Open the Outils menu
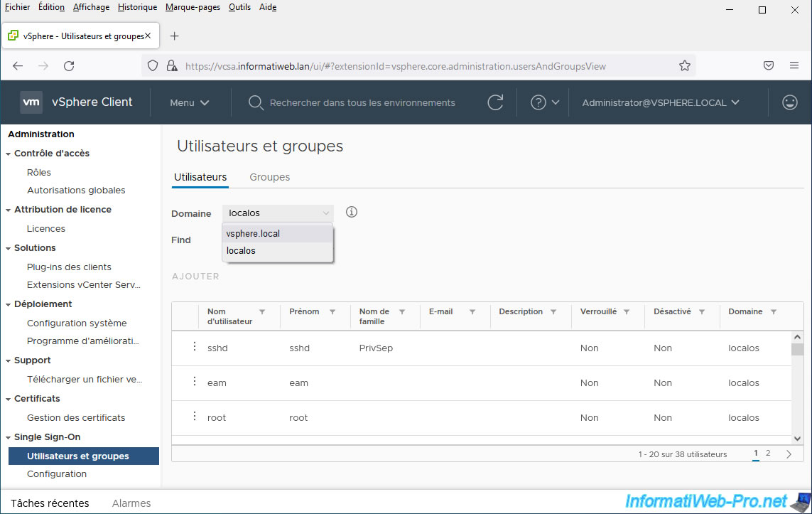This screenshot has height=514, width=812. [239, 7]
